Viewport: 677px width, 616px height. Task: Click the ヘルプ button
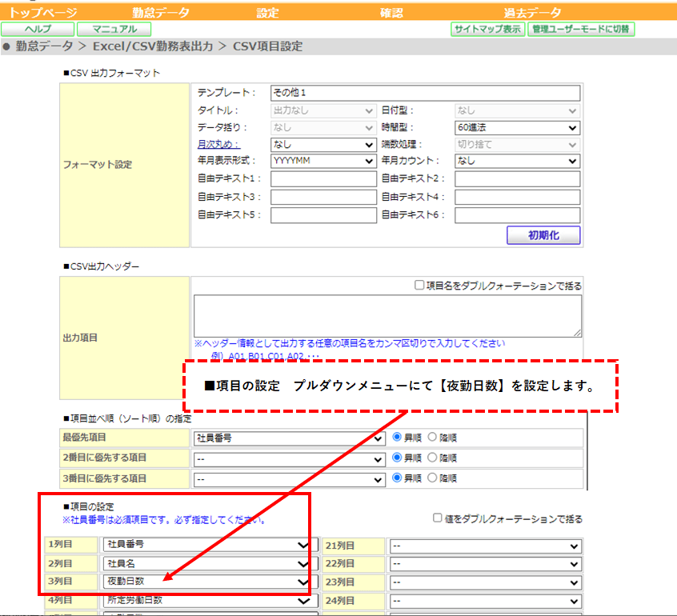38,30
